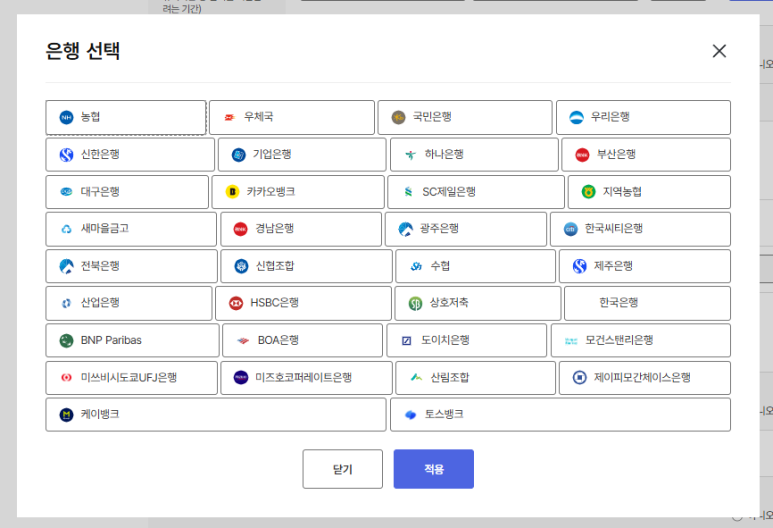773x528 pixels.
Task: Pick BOA은행 from the list
Action: click(x=302, y=341)
